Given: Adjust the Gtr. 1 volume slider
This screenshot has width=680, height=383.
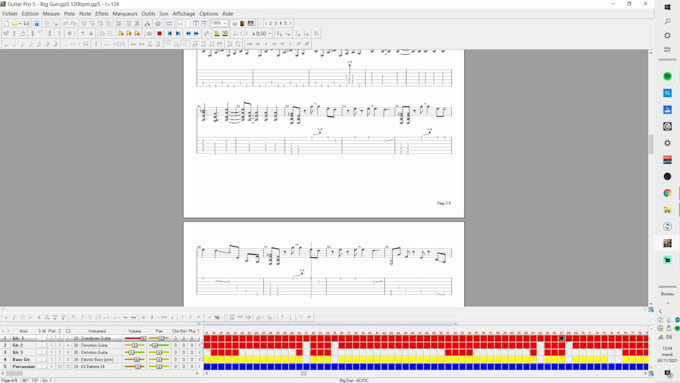Looking at the screenshot, I should (x=135, y=338).
